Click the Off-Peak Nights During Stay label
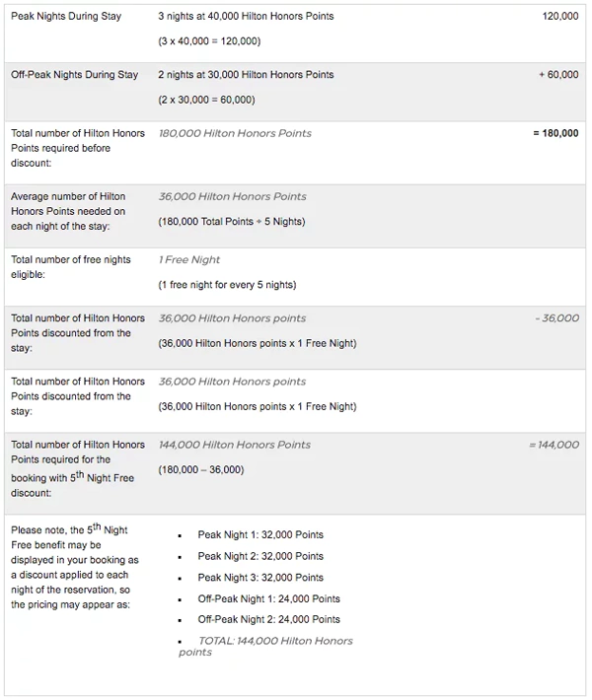Image resolution: width=592 pixels, height=700 pixels. 74,75
